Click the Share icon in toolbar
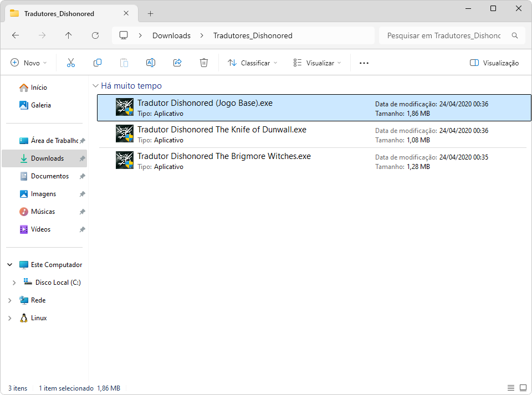This screenshot has height=395, width=532. 177,63
